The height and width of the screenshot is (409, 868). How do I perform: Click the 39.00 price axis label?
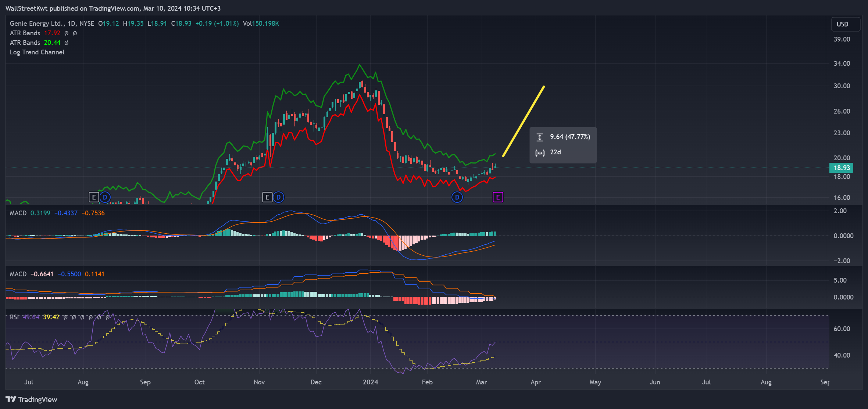pyautogui.click(x=842, y=39)
